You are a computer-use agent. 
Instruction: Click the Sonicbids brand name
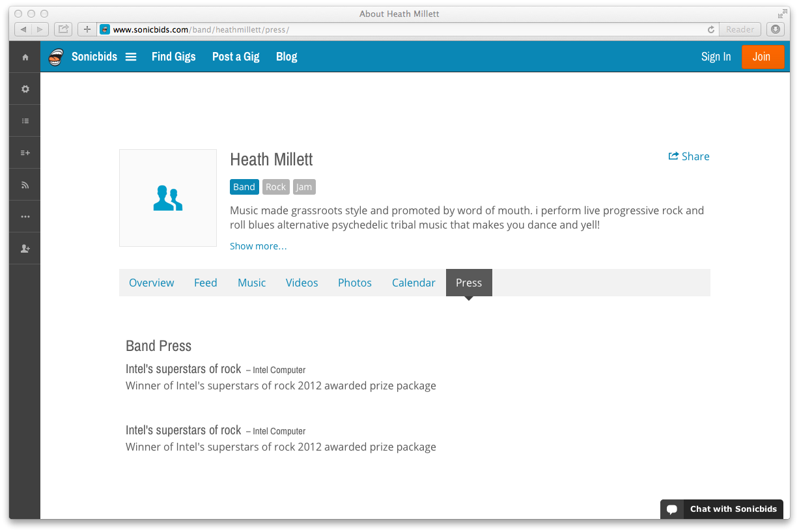[x=94, y=57]
